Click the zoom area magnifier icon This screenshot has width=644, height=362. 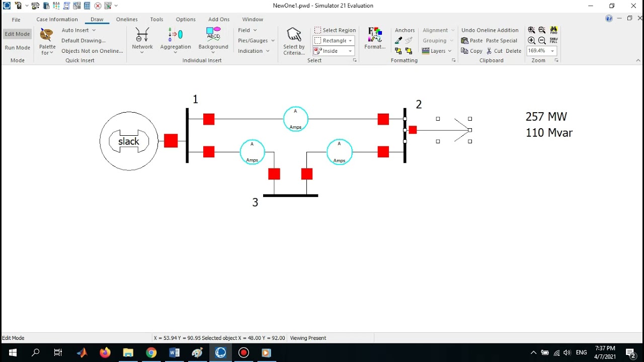click(x=532, y=30)
